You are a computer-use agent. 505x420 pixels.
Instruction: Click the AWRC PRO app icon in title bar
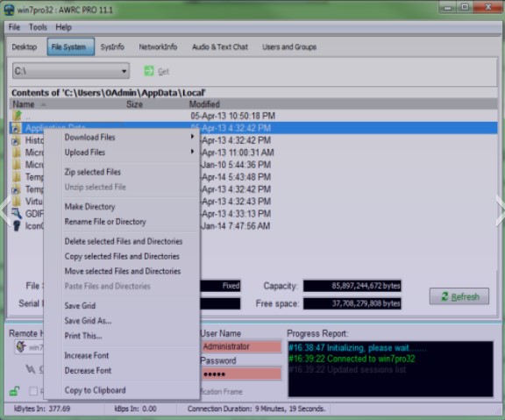[9, 10]
